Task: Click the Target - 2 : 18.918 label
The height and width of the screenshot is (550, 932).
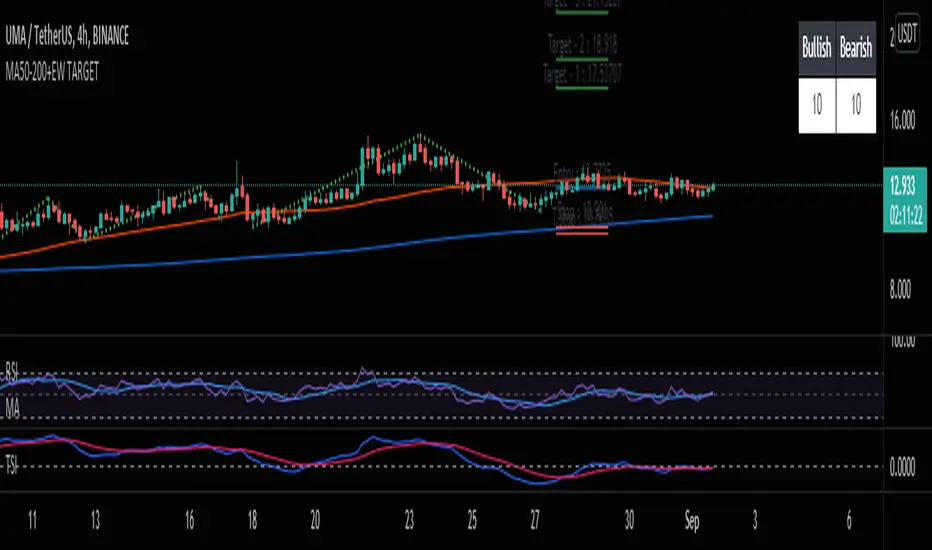Action: point(582,45)
